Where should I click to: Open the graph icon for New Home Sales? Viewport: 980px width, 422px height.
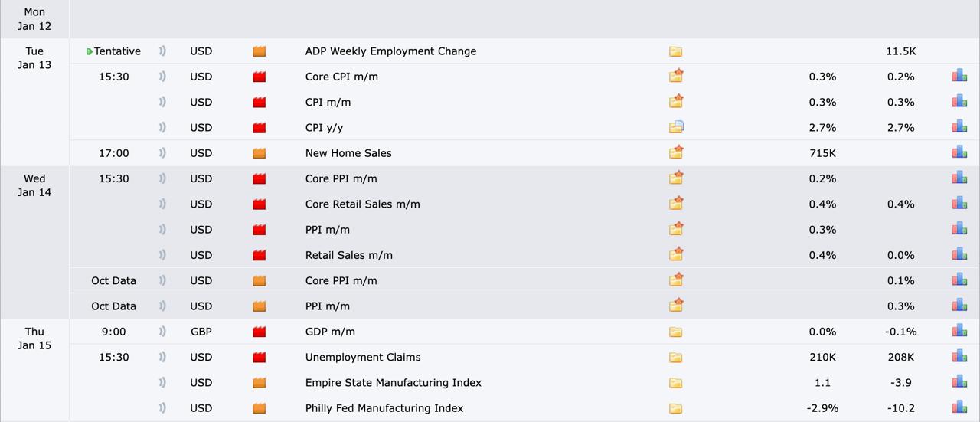(x=959, y=152)
